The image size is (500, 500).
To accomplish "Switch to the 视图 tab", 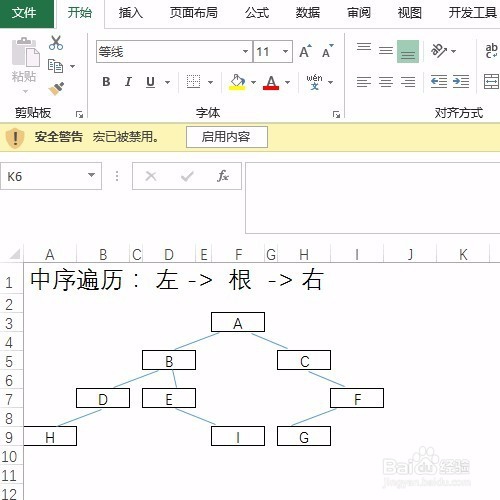I will coord(410,13).
